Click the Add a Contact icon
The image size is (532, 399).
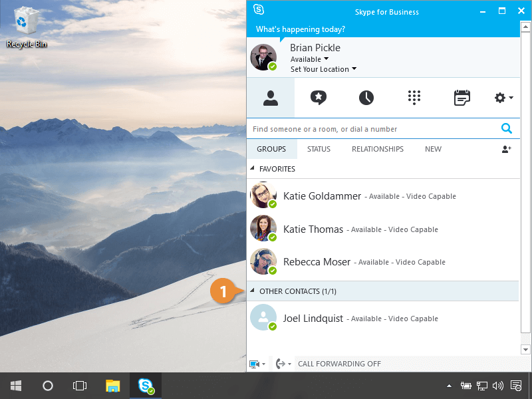click(x=506, y=149)
